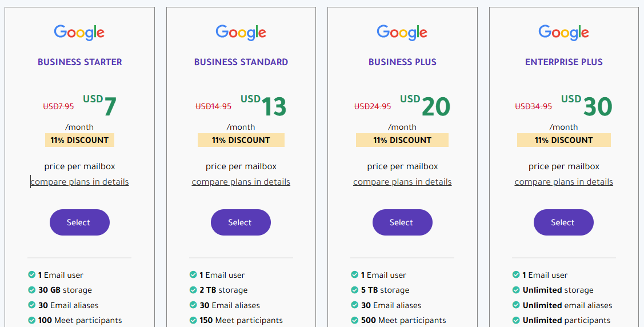644x327 pixels.
Task: Follow compare plans link under Business Plus
Action: pyautogui.click(x=402, y=182)
